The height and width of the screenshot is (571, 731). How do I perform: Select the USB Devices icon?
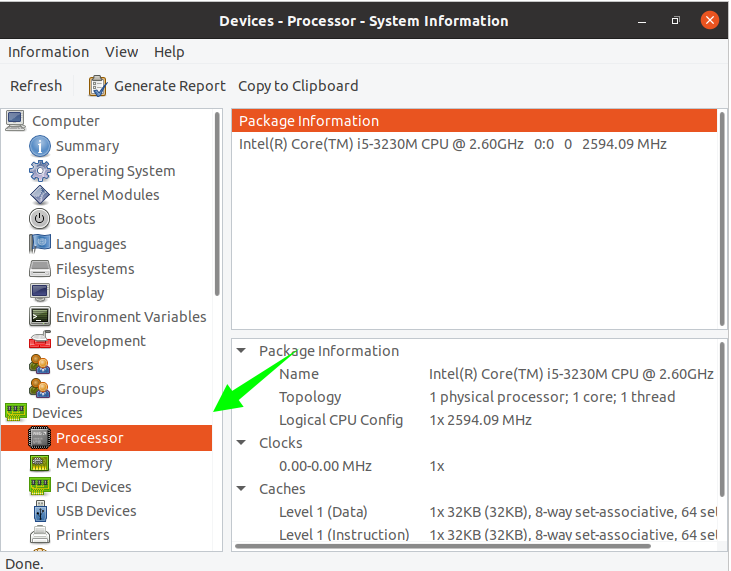pos(40,511)
